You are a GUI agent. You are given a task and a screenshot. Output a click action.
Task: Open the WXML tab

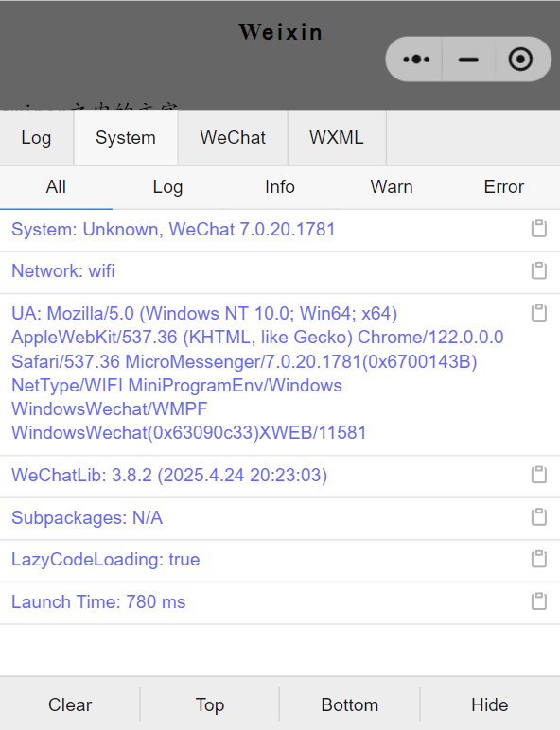coord(337,138)
